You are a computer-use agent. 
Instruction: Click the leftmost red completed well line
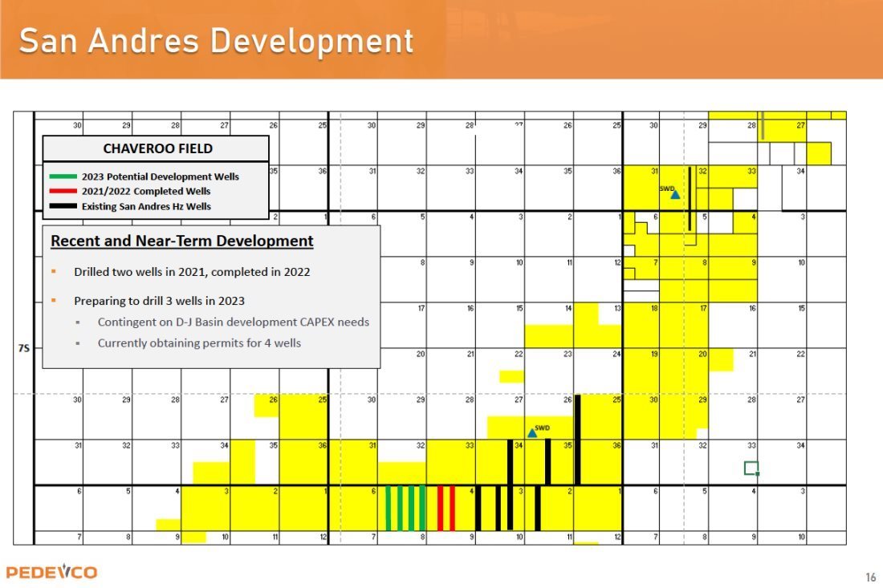[440, 508]
